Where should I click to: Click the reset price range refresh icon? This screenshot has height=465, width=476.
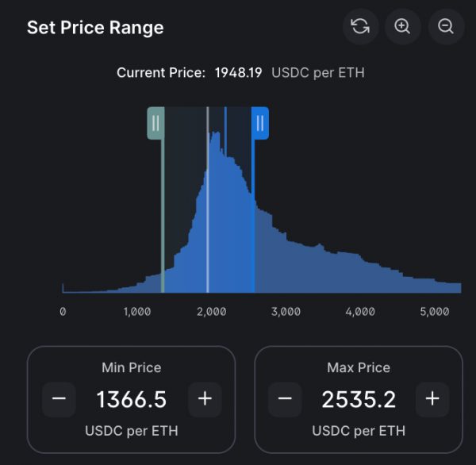point(360,26)
